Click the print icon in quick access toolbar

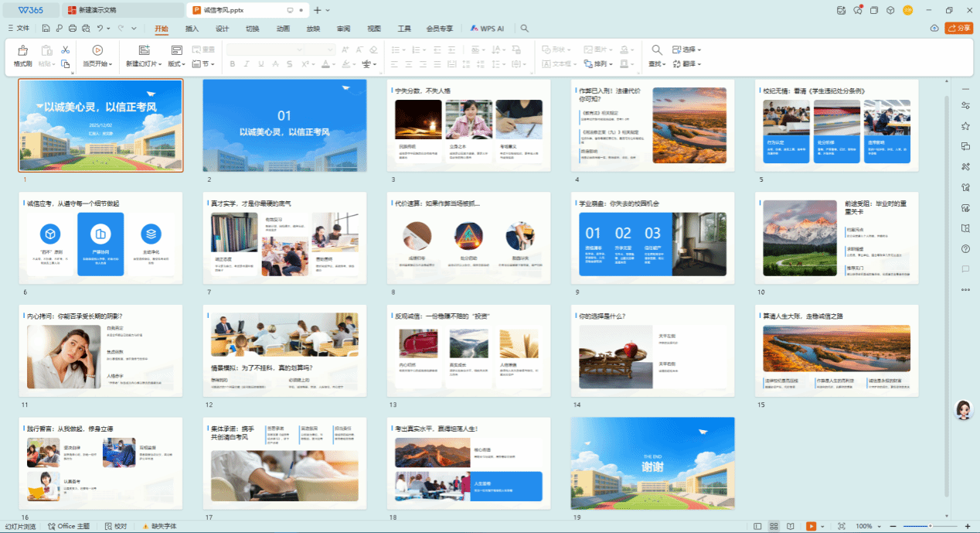point(73,29)
